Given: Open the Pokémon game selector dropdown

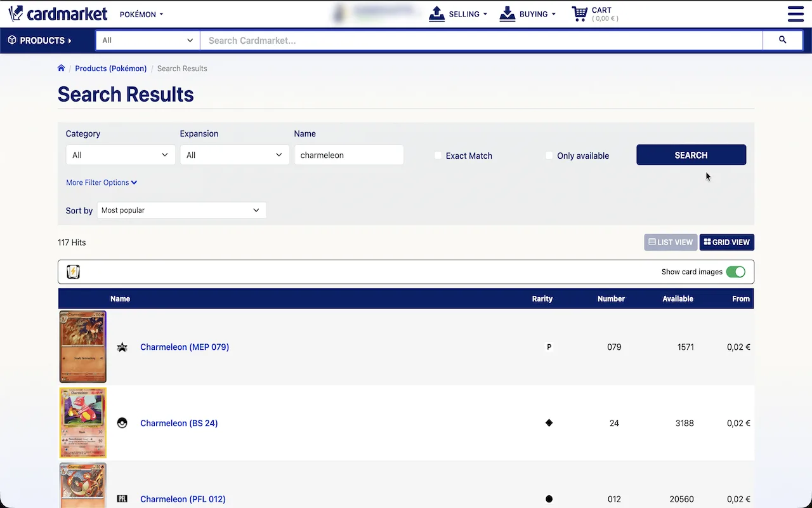Looking at the screenshot, I should (141, 14).
